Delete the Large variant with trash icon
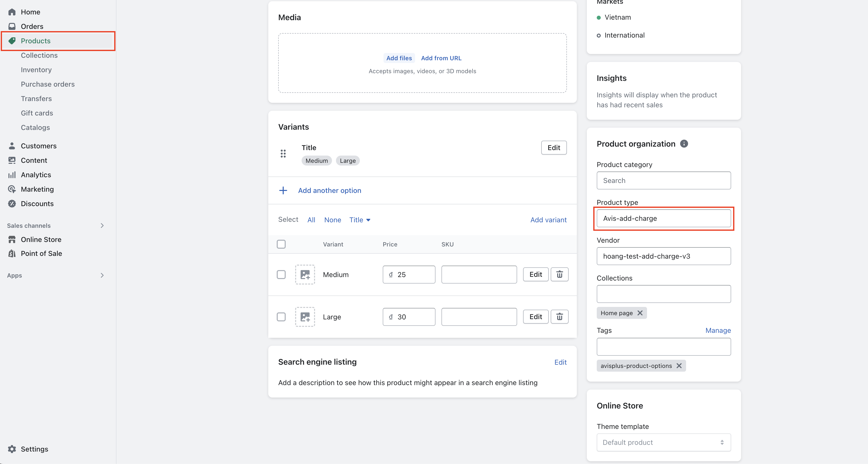Screen dimensions: 868x464 tap(559, 317)
